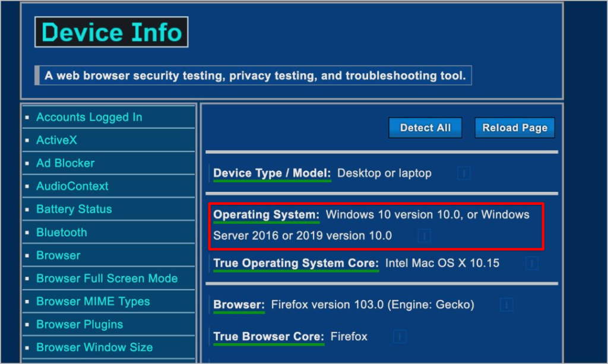Click the info icon for True Browser Core
This screenshot has height=364, width=608.
pos(400,337)
